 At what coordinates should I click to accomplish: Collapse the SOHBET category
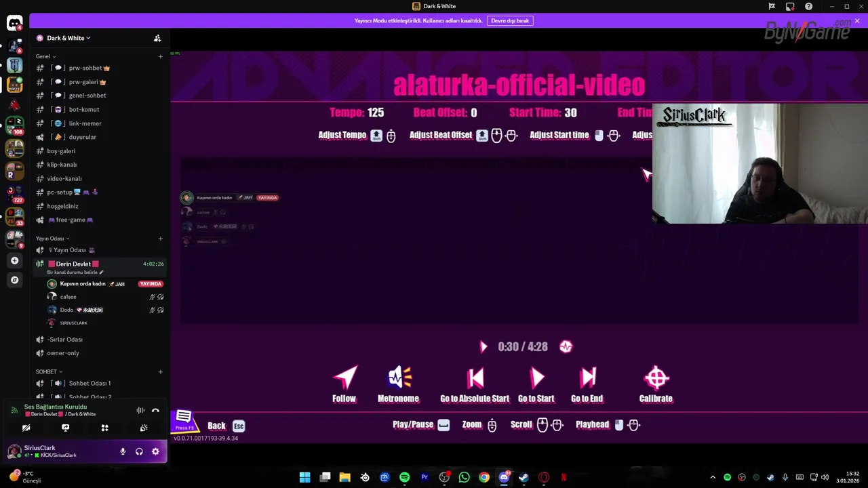coord(49,371)
